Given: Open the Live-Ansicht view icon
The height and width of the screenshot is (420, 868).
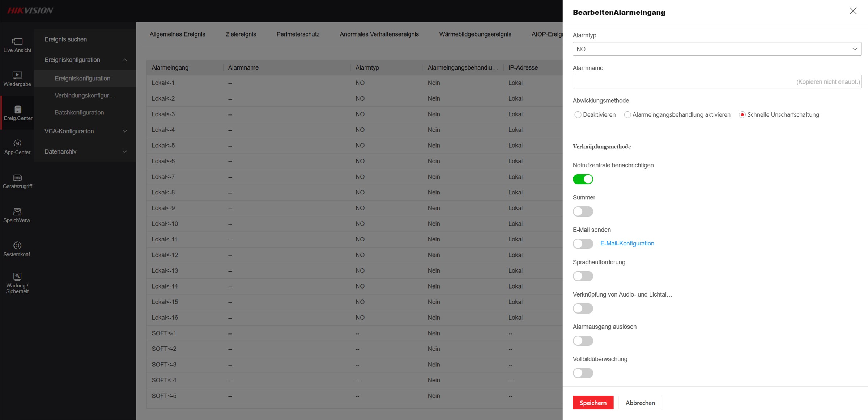Looking at the screenshot, I should click(x=17, y=42).
